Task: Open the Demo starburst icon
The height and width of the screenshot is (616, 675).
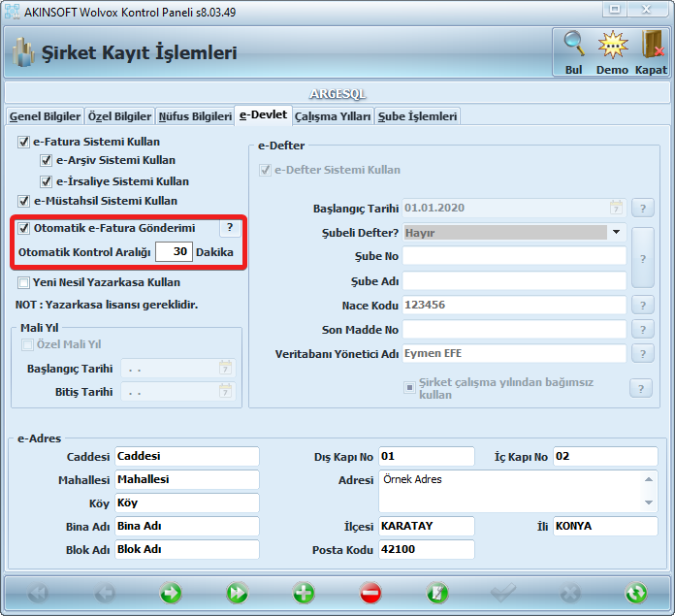Action: [x=613, y=45]
